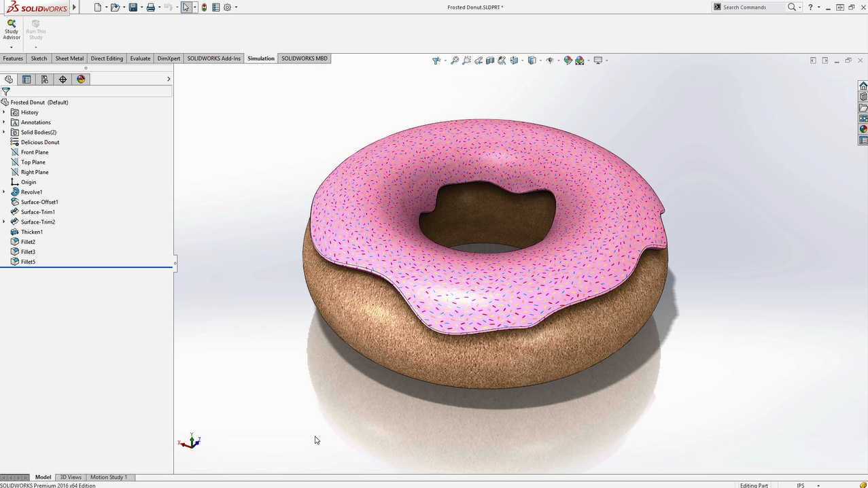Open the View Palette task pane
This screenshot has width=868, height=488.
[863, 118]
